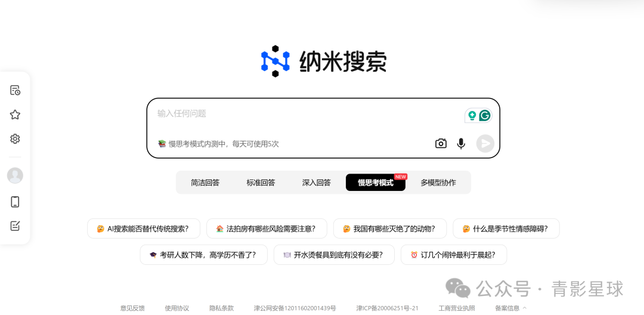Click the edit note icon in the sidebar
The height and width of the screenshot is (315, 644).
click(15, 226)
